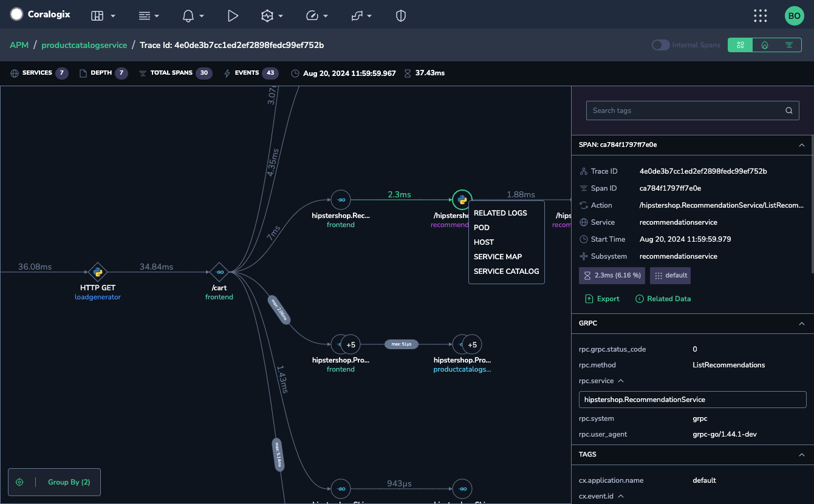Click the BO user avatar
The width and height of the screenshot is (814, 504).
tap(794, 16)
